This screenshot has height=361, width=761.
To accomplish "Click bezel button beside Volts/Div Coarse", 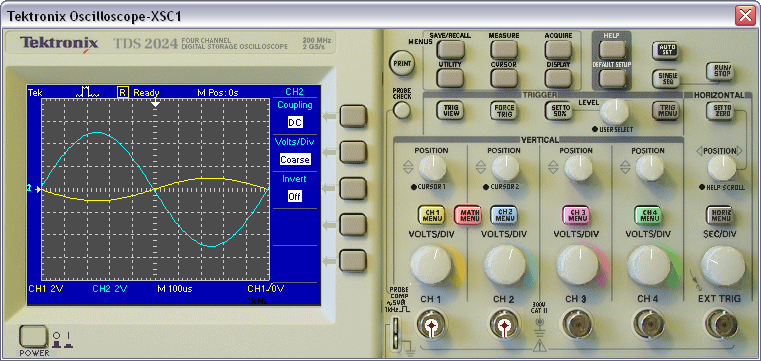I will tap(353, 152).
